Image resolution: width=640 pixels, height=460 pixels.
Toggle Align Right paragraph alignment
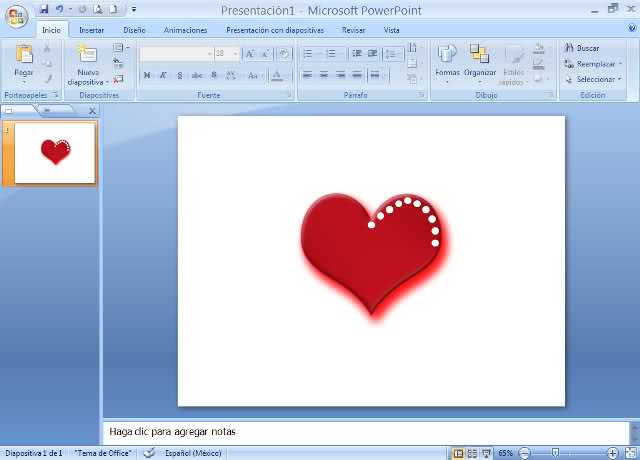coord(340,75)
